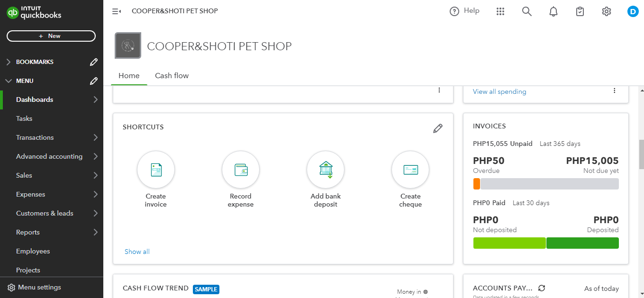
Task: Click the SAMPLE badge on Cash Flow Trend
Action: [206, 289]
